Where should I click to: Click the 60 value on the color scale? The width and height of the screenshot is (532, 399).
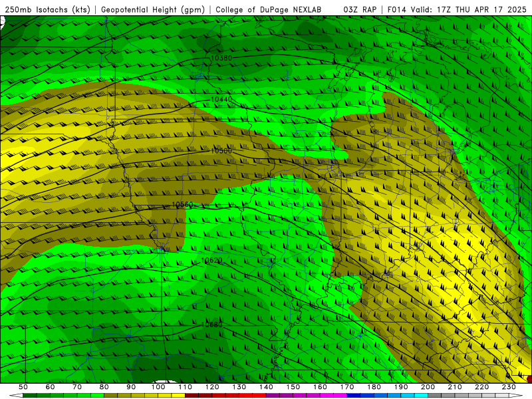coord(51,387)
